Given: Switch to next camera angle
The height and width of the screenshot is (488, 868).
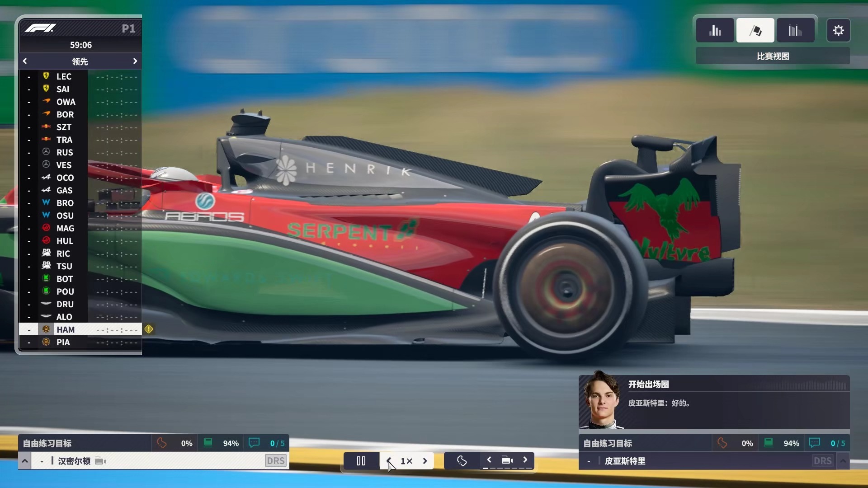Looking at the screenshot, I should pyautogui.click(x=525, y=460).
